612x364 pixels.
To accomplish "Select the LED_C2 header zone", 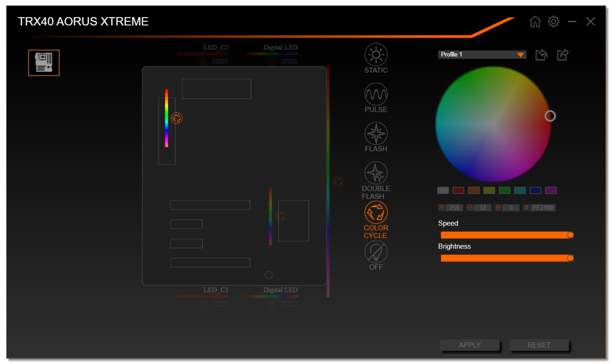I will pos(203,55).
